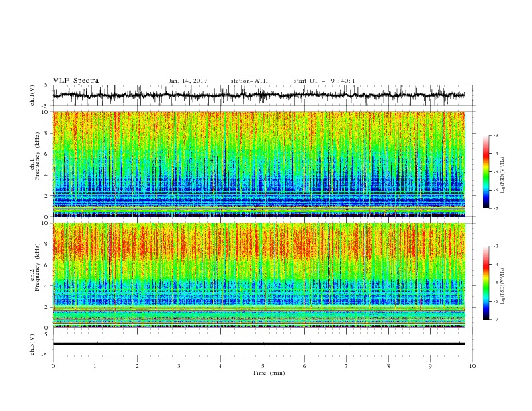532x411 pixels.
Task: Click the log(PSD) label beside ch.1 colorbar
Action: (x=502, y=175)
